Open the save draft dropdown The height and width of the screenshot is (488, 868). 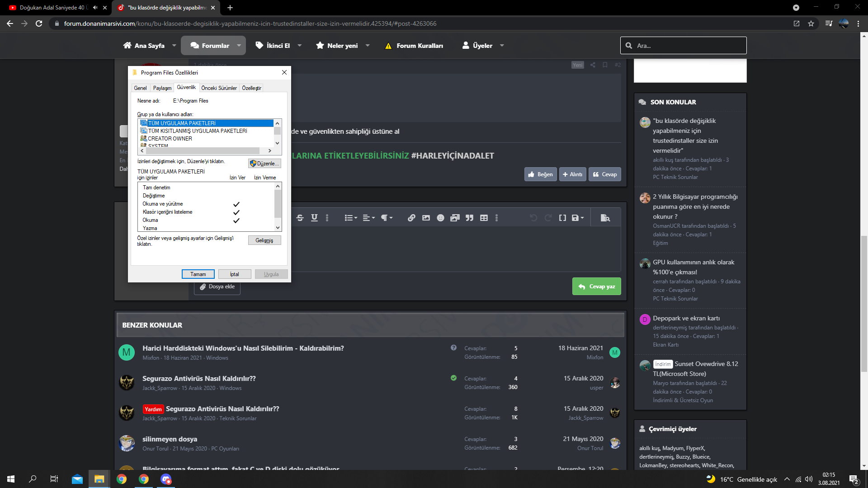[x=578, y=218]
